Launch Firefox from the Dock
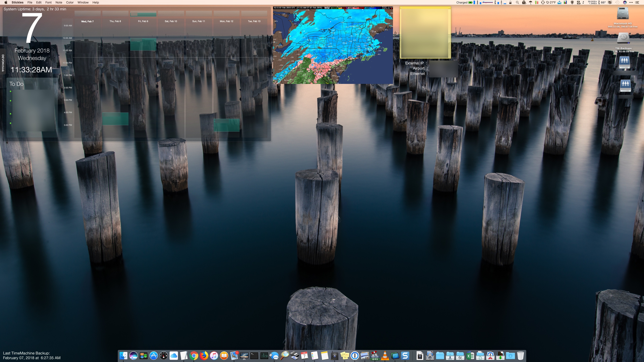644x362 pixels. point(204,356)
